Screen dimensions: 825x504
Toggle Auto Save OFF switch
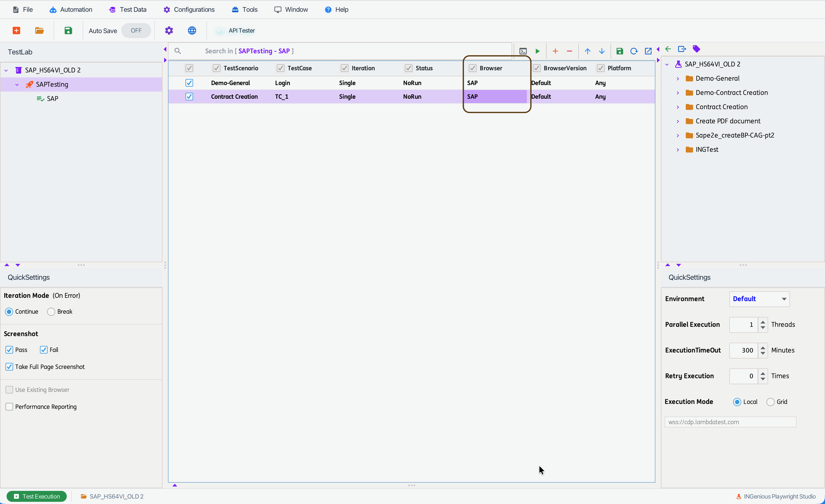pyautogui.click(x=136, y=30)
